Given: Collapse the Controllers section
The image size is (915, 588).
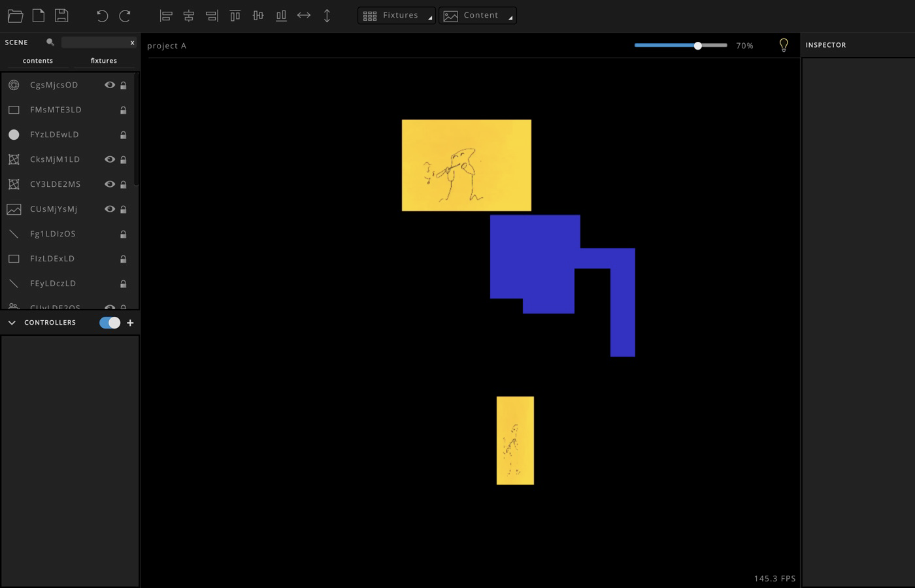Looking at the screenshot, I should [12, 323].
